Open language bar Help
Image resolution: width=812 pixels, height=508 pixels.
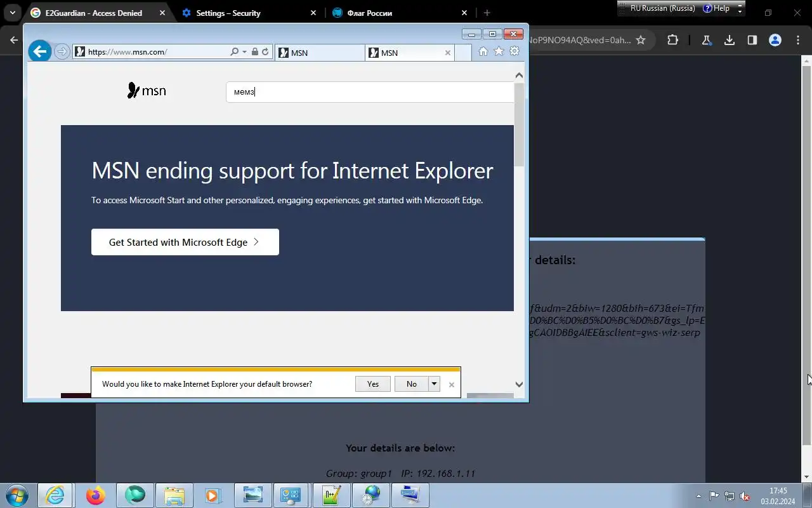coord(716,8)
